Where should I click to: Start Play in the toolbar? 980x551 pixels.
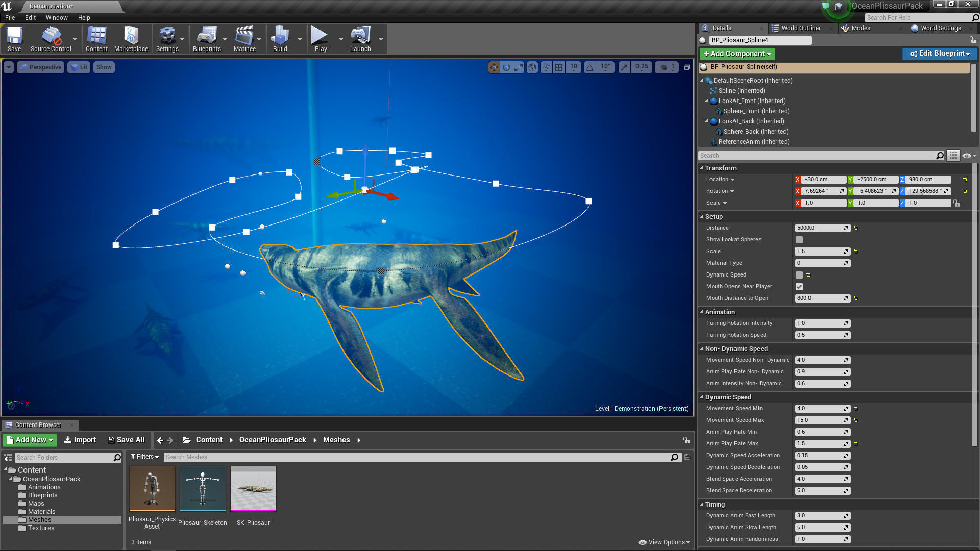[321, 39]
